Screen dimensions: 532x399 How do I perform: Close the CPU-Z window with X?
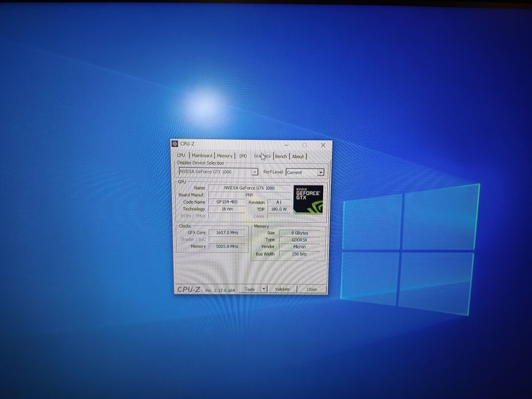323,145
